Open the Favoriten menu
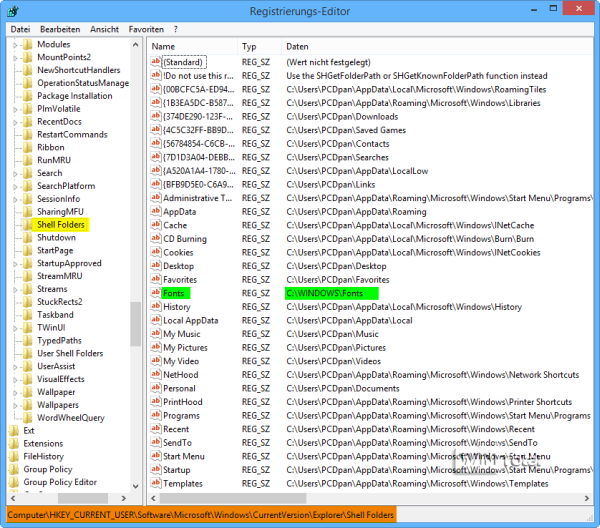The height and width of the screenshot is (528, 600). click(146, 29)
